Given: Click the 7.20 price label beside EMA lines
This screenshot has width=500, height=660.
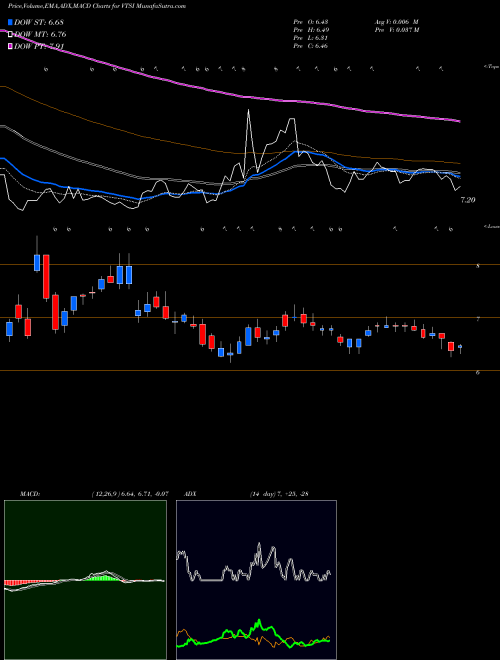Looking at the screenshot, I should coord(468,200).
